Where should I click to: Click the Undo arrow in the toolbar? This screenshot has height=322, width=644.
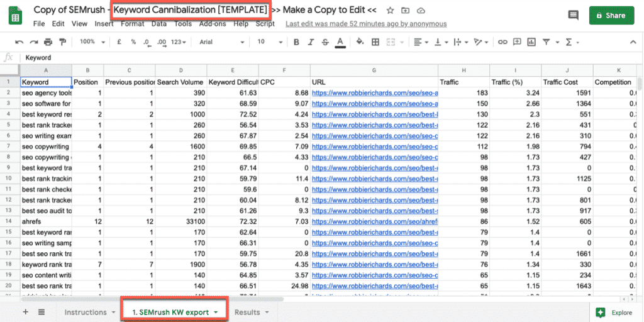coord(19,42)
